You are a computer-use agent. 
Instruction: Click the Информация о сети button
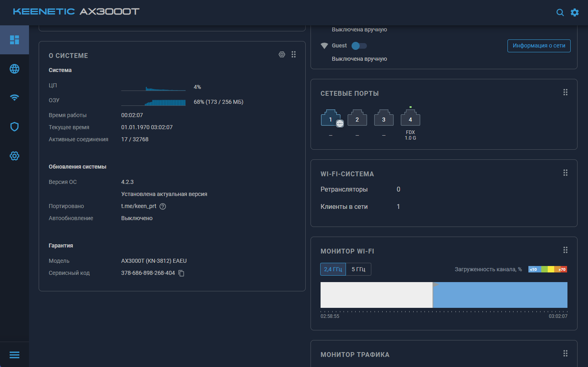coord(539,46)
